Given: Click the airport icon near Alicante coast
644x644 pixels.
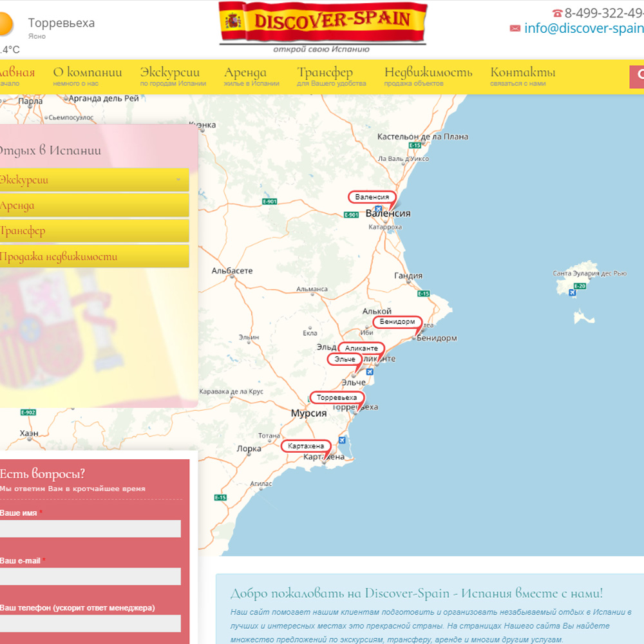Looking at the screenshot, I should coord(370,372).
